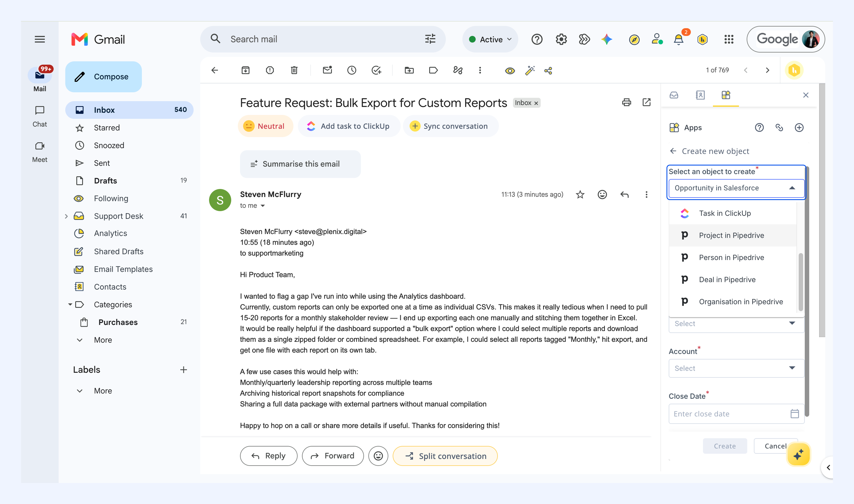Mark the email as unread
The height and width of the screenshot is (504, 854).
point(327,70)
